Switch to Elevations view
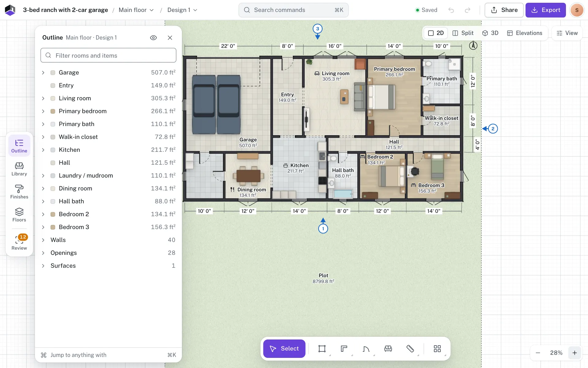This screenshot has height=368, width=588. [x=524, y=33]
